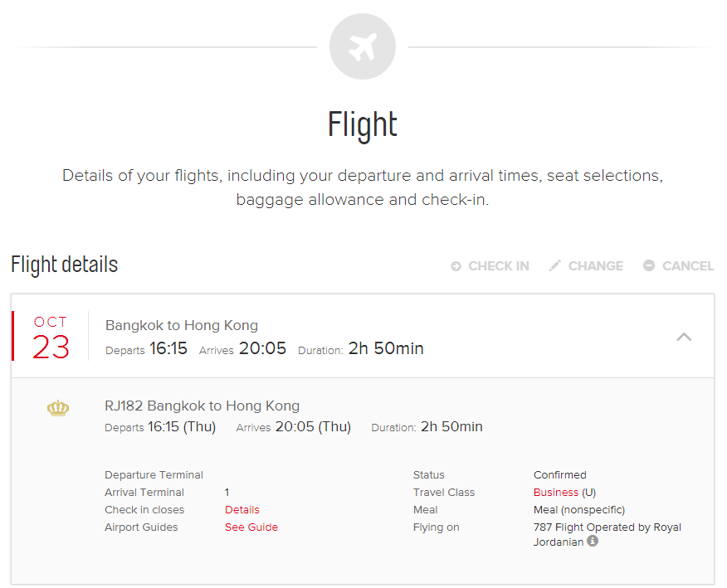Click the Business travel class link

point(556,492)
